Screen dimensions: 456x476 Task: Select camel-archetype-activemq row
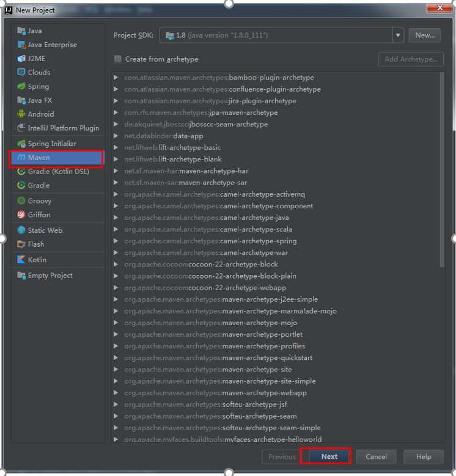click(276, 194)
